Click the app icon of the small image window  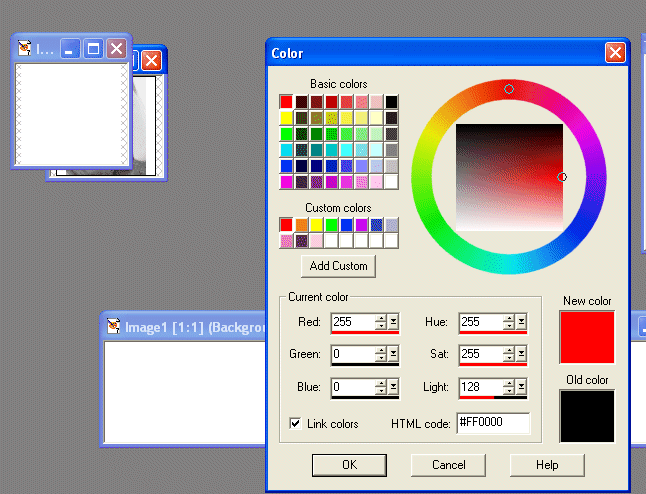tap(24, 48)
